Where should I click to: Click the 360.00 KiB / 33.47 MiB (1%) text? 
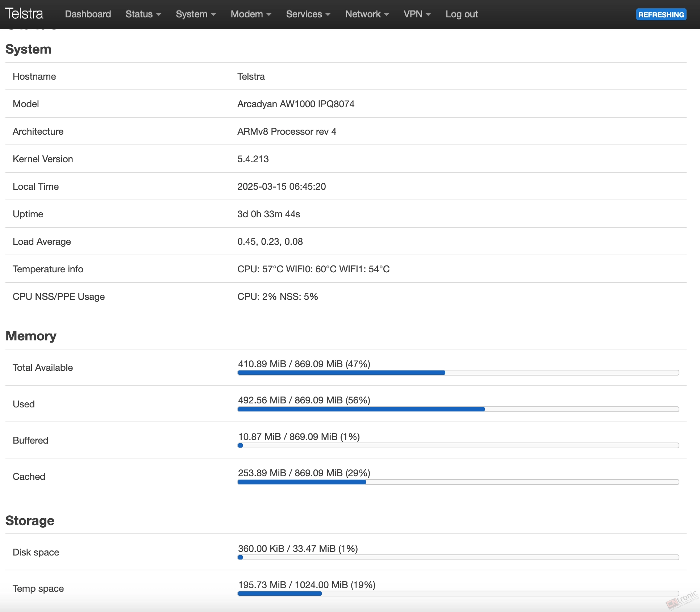click(x=298, y=549)
